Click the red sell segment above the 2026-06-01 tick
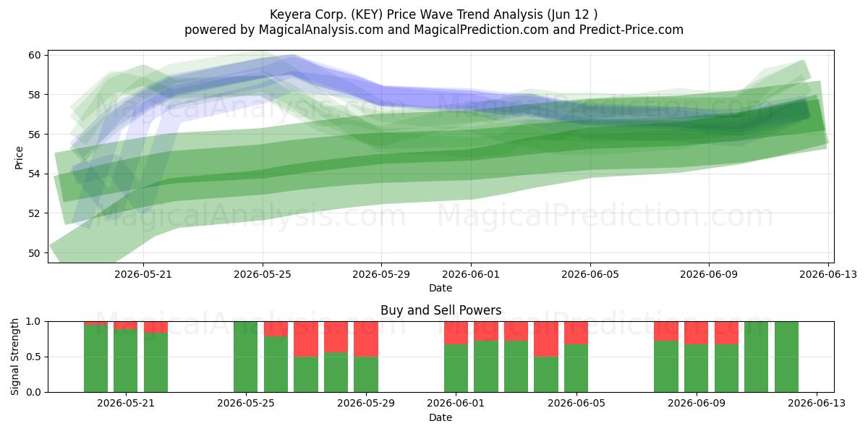 point(456,333)
